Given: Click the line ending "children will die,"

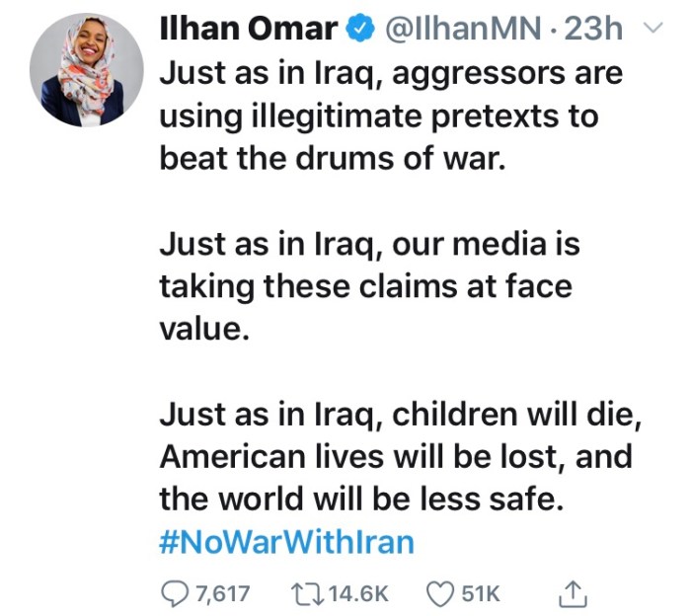Looking at the screenshot, I should (401, 415).
